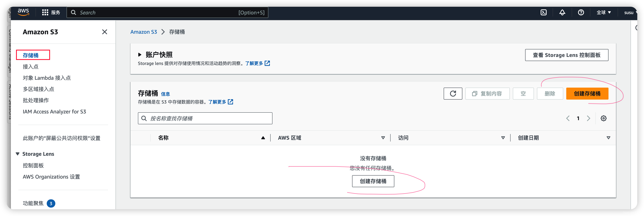Open IAM Access Analyzer for S3

pos(54,112)
